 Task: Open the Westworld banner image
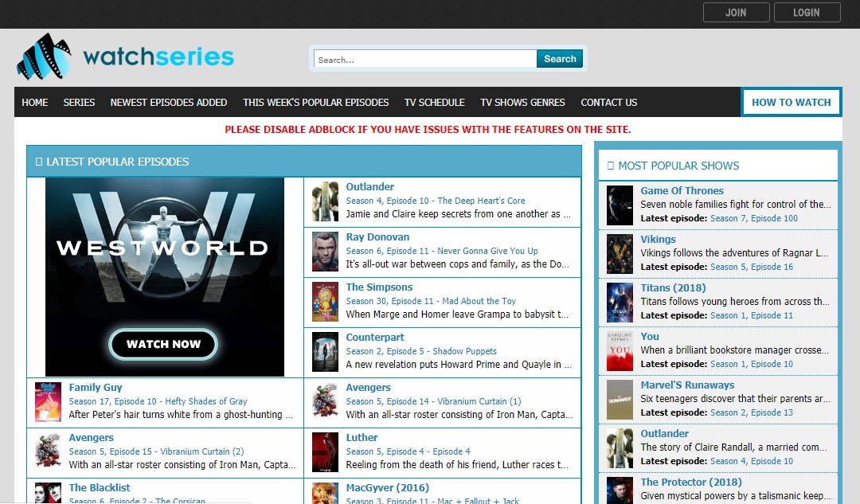165,276
